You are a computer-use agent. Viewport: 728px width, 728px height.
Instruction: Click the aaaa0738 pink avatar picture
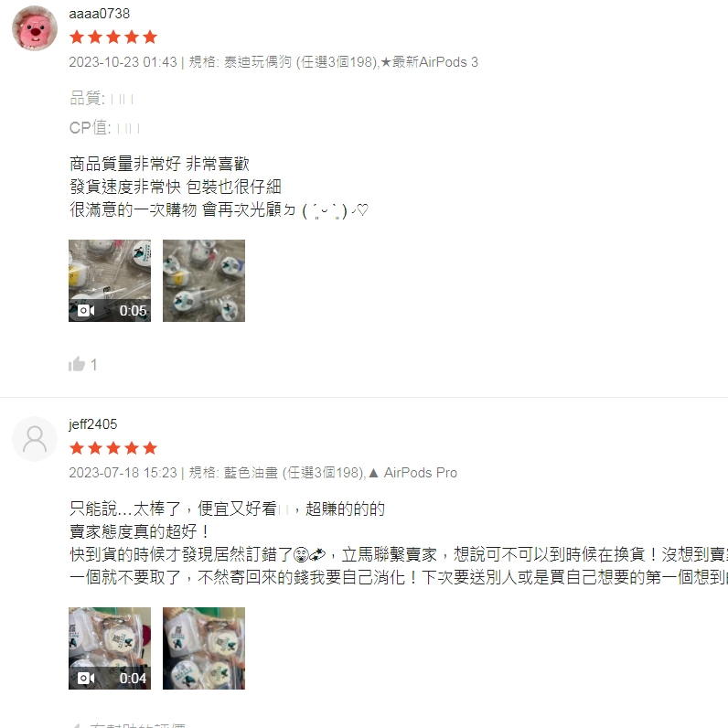click(x=35, y=27)
